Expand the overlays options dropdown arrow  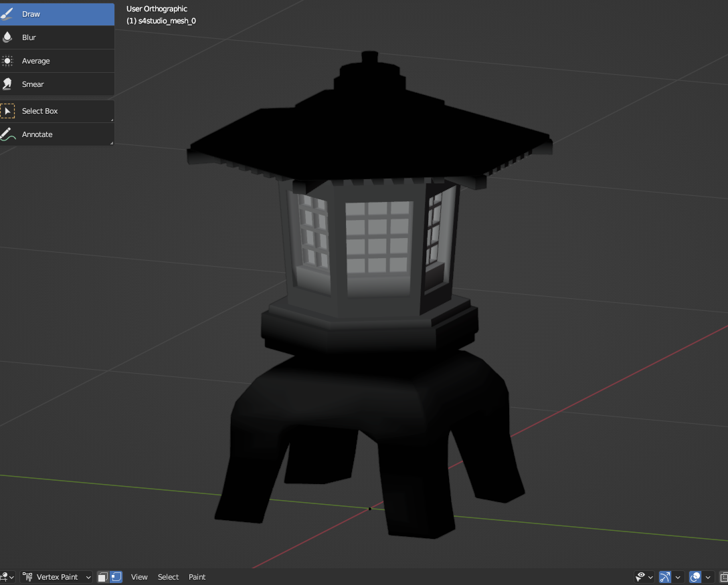point(708,577)
